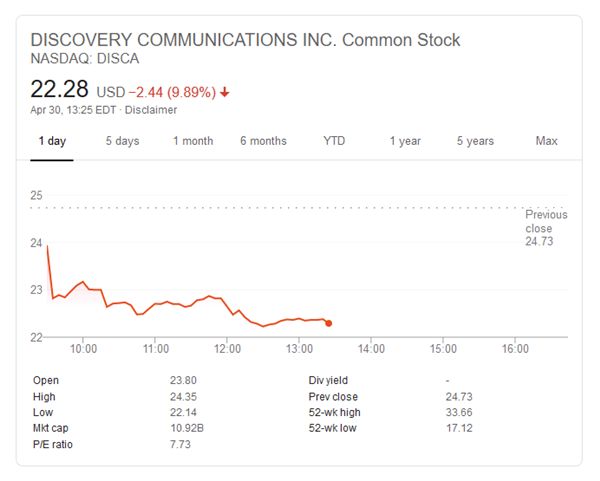Click the 15:00 time label on chart axis
This screenshot has height=481, width=600.
pos(443,349)
